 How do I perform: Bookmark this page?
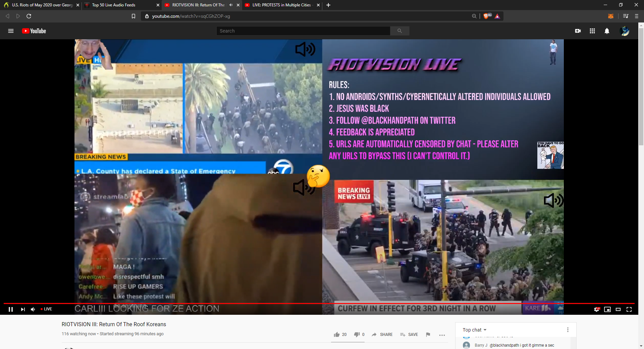(x=133, y=16)
